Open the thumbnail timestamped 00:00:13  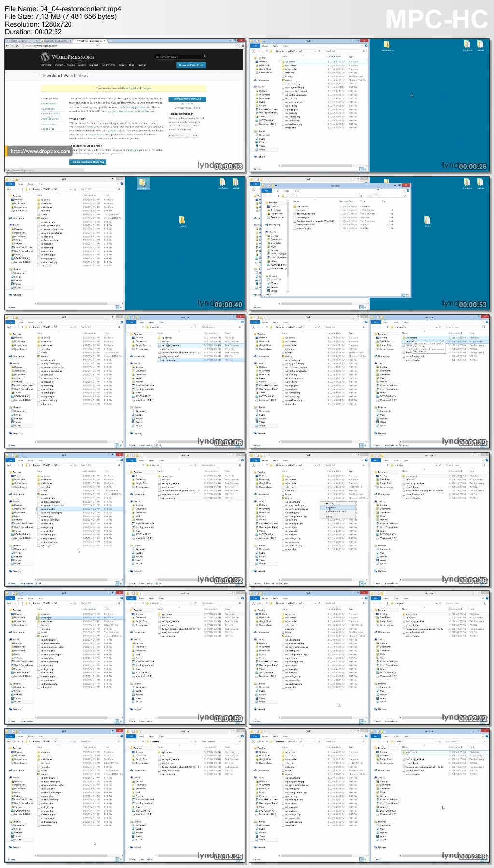coord(125,105)
